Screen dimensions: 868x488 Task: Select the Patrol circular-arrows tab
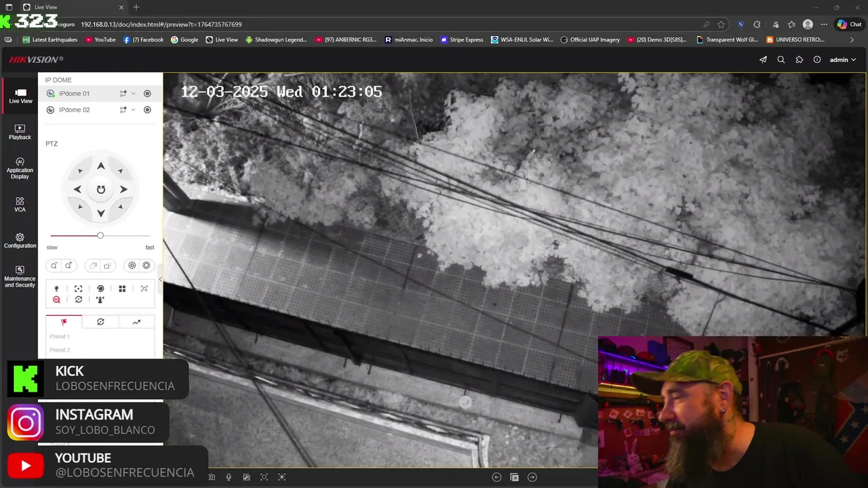click(x=100, y=322)
